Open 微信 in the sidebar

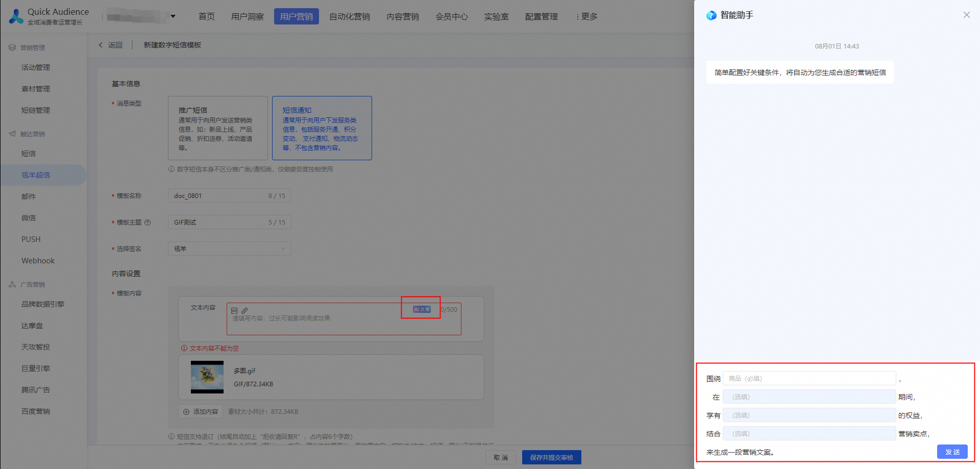point(29,218)
